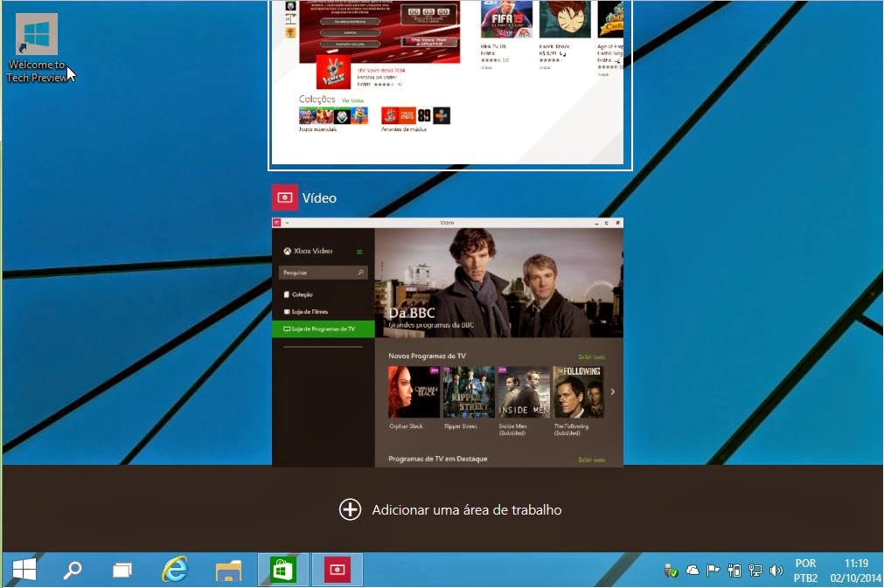This screenshot has height=588, width=884.
Task: Click Ripper Street poster in Video thumbnail
Action: [468, 392]
